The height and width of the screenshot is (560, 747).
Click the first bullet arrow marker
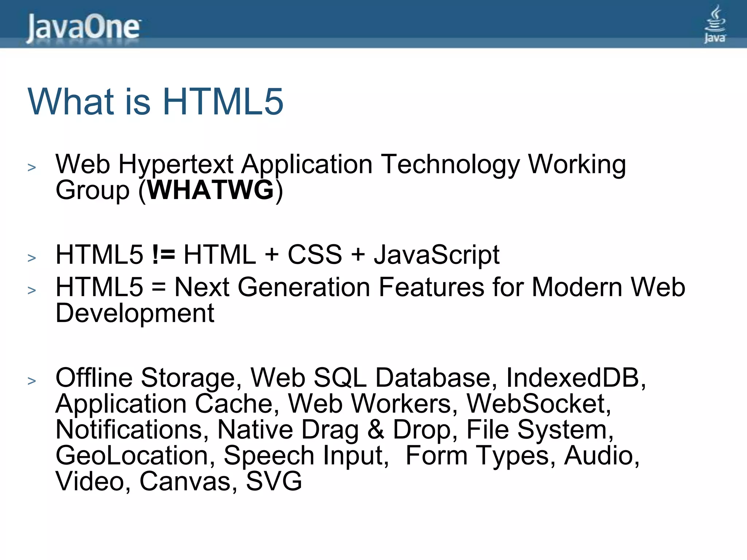(32, 167)
